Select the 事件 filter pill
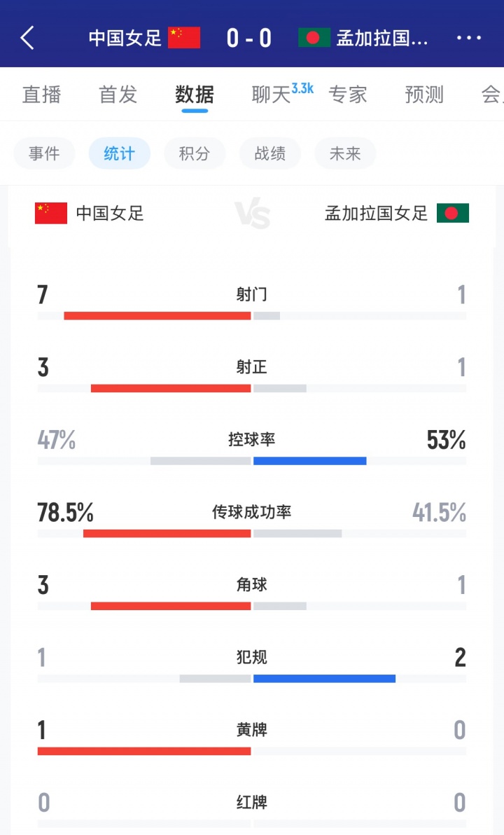 (x=44, y=153)
